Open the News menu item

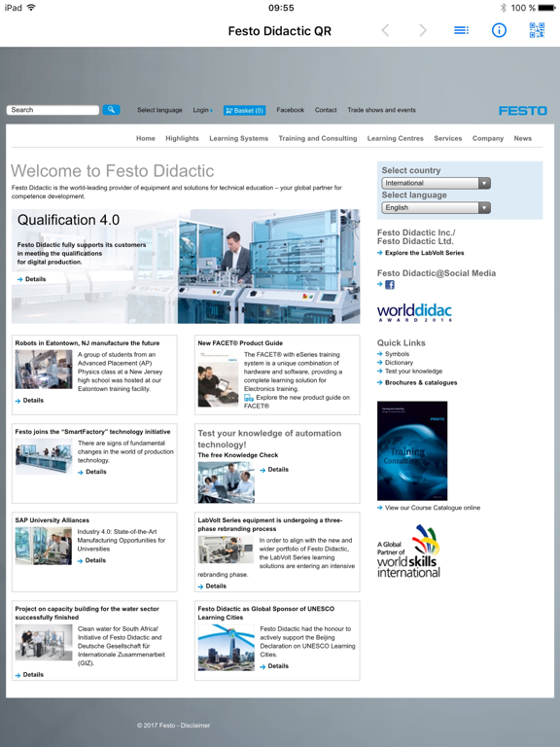522,138
